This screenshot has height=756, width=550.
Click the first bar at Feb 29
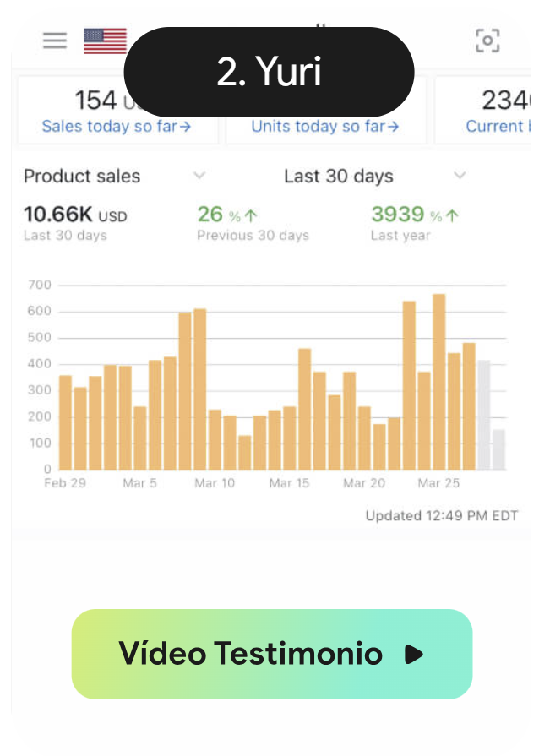(65, 422)
